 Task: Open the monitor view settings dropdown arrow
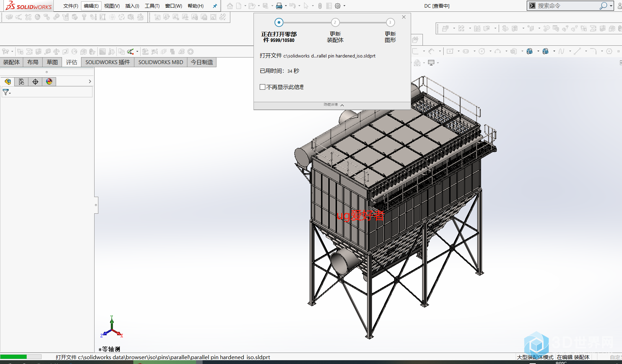pos(438,63)
